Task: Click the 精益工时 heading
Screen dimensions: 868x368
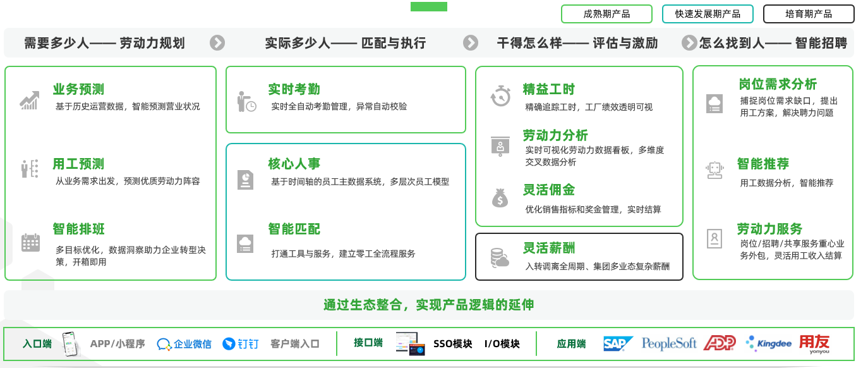Action: click(x=549, y=90)
